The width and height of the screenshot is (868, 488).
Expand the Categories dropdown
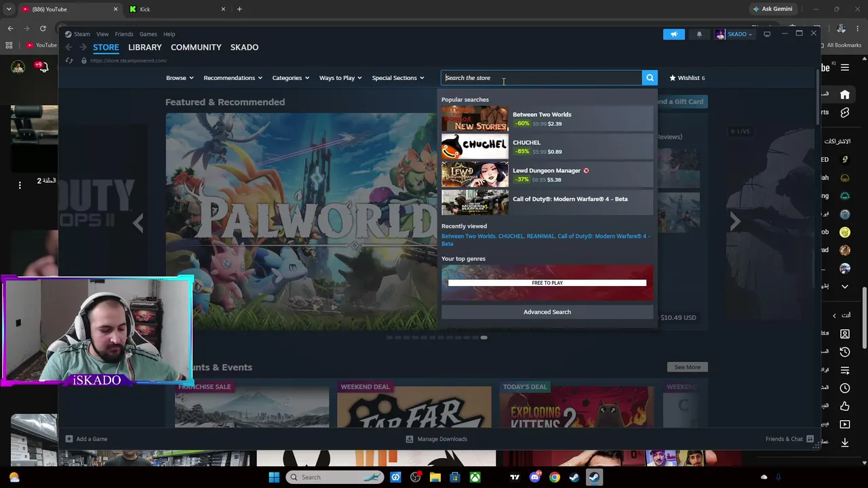point(290,78)
